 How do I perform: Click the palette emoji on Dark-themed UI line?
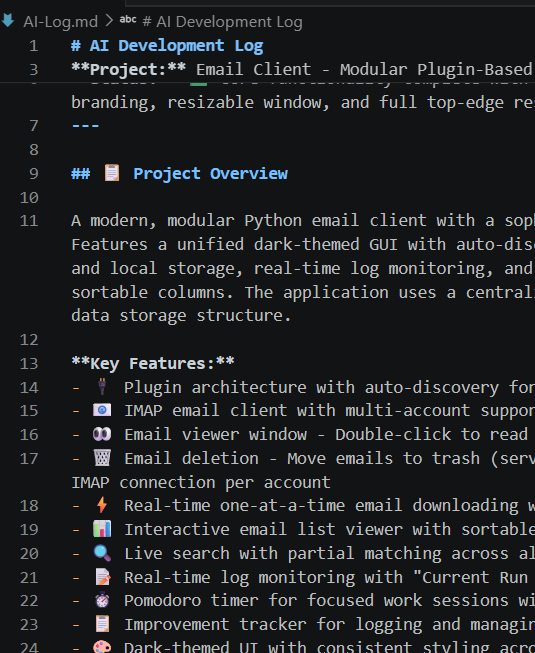[x=102, y=647]
